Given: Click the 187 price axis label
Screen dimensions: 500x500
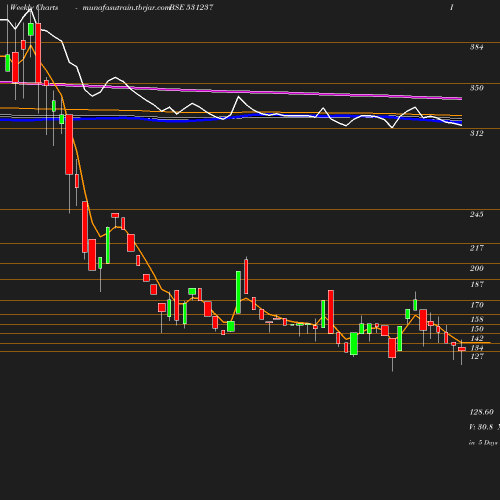Looking at the screenshot, I should [x=476, y=284].
